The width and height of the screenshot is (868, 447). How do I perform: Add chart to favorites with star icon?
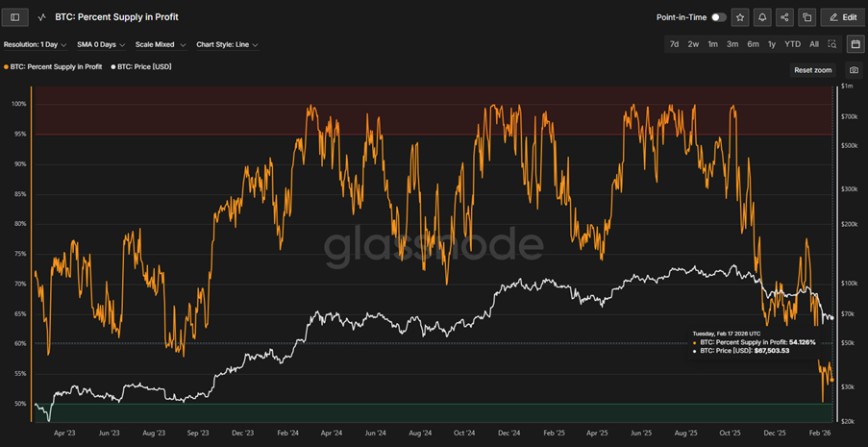tap(740, 17)
